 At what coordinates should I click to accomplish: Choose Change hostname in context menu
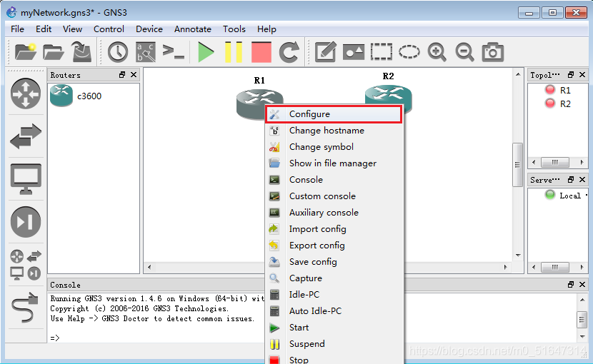click(x=334, y=131)
